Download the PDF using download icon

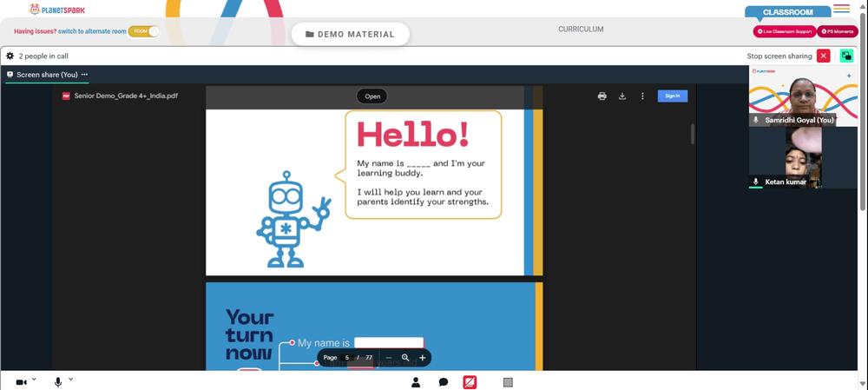point(622,96)
